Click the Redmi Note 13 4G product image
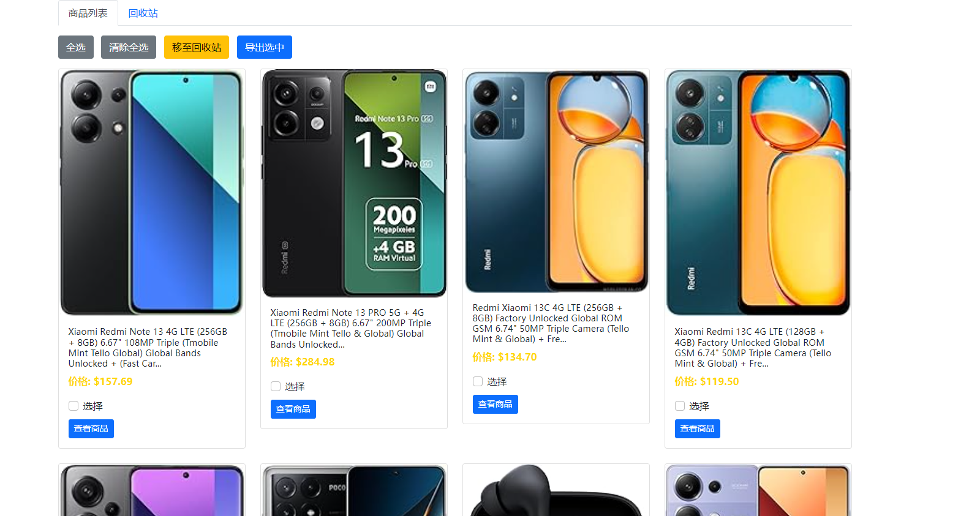The width and height of the screenshot is (980, 516). coord(152,192)
